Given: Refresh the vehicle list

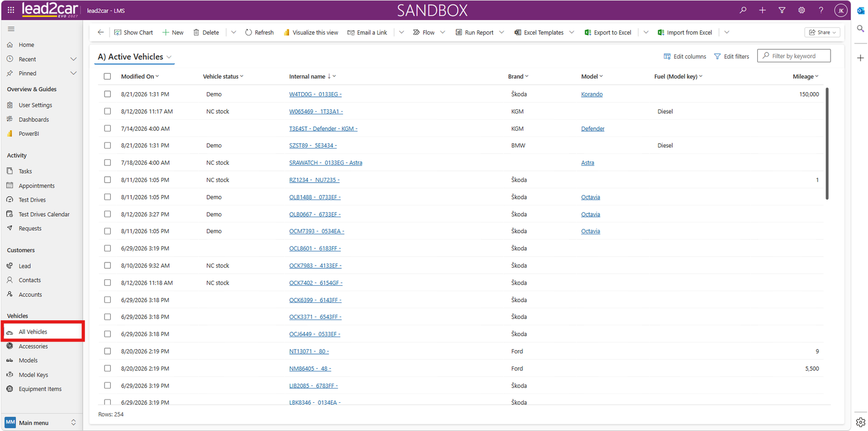Looking at the screenshot, I should [x=259, y=33].
